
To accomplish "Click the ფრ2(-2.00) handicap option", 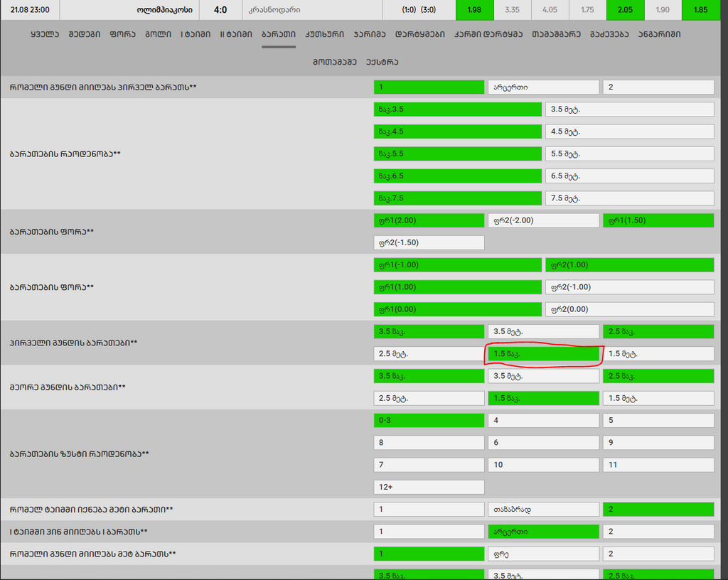I will coord(543,220).
